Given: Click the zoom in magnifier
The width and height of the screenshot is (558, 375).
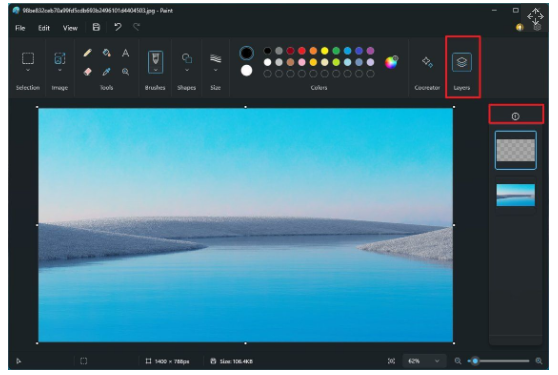Looking at the screenshot, I should coord(539,361).
